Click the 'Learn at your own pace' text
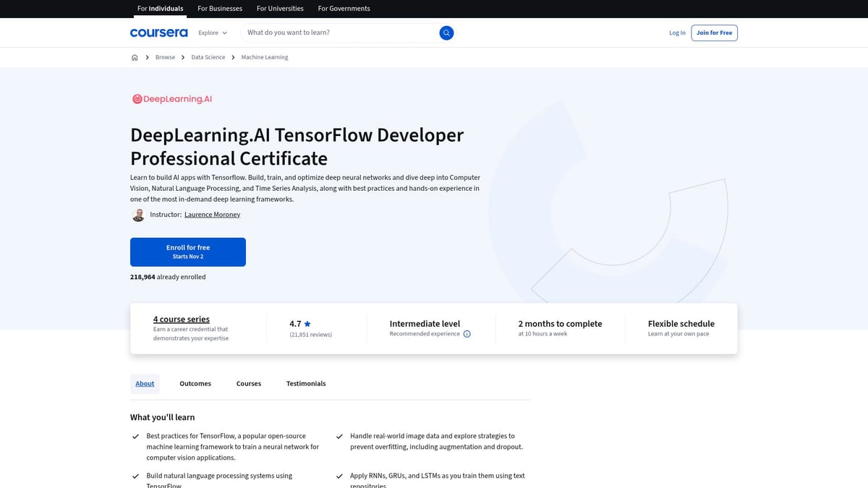This screenshot has height=488, width=868. point(678,334)
